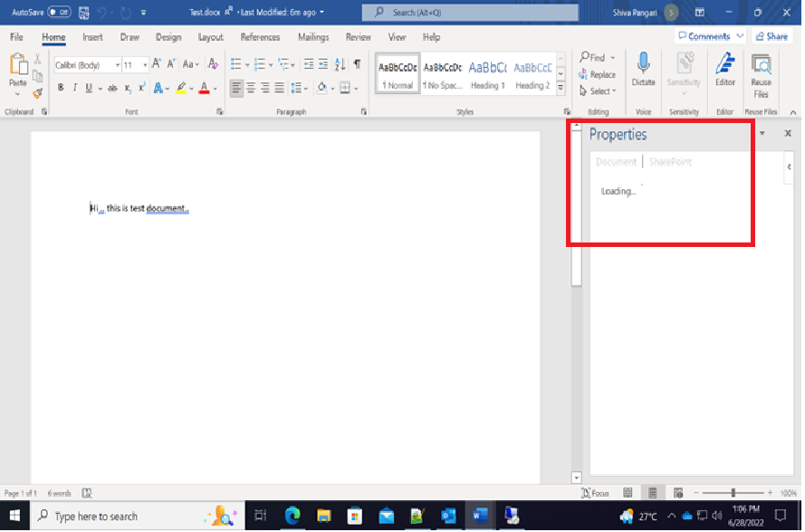The height and width of the screenshot is (532, 805).
Task: Expand the font color dropdown arrow
Action: coord(214,87)
